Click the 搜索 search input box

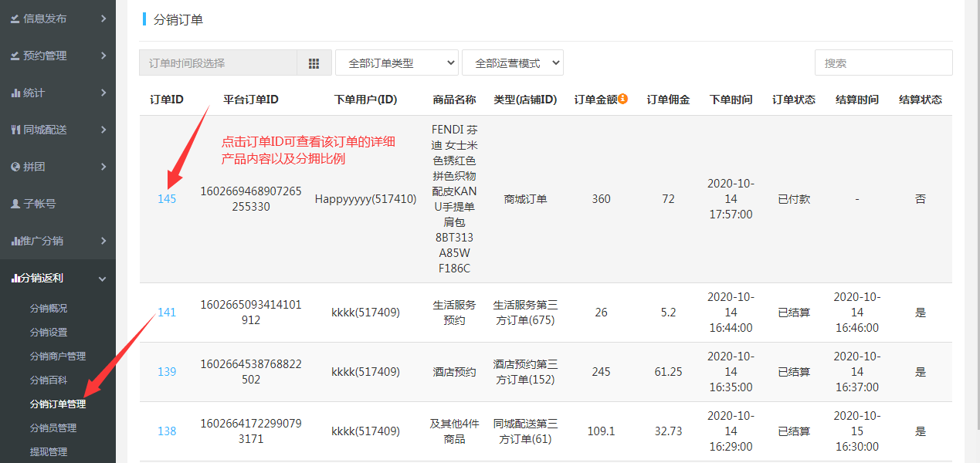pyautogui.click(x=883, y=63)
